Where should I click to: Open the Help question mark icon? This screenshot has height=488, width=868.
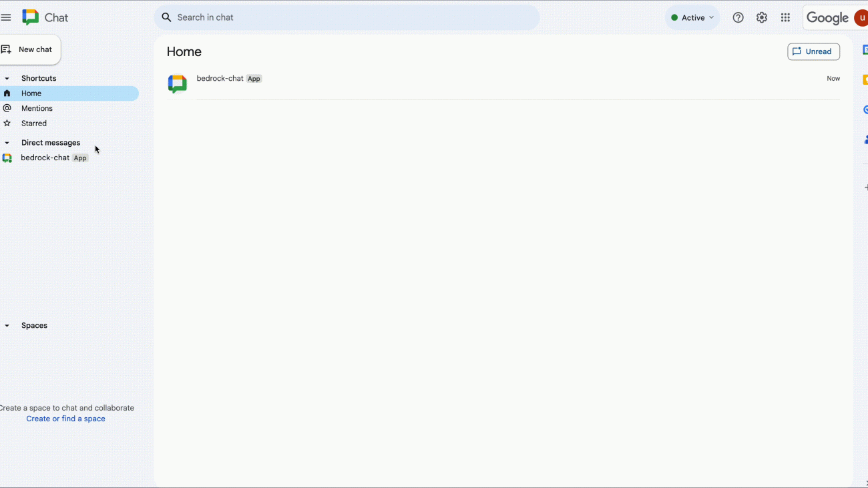tap(738, 17)
